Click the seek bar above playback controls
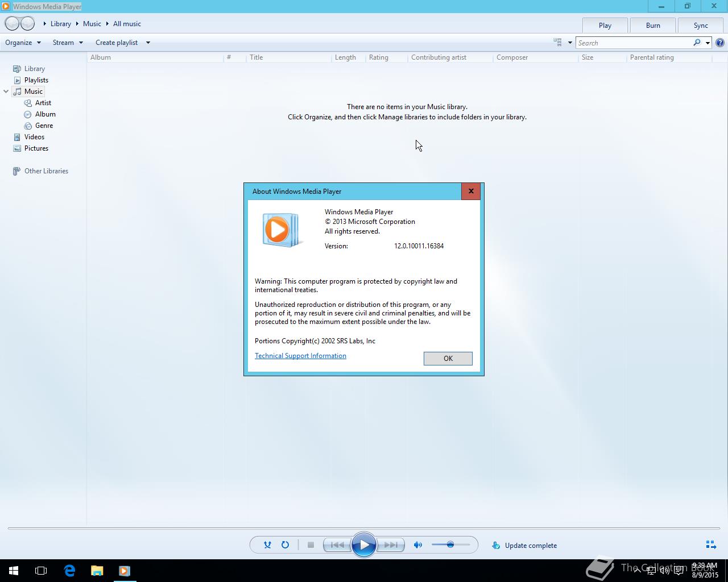This screenshot has height=582, width=728. (x=364, y=529)
